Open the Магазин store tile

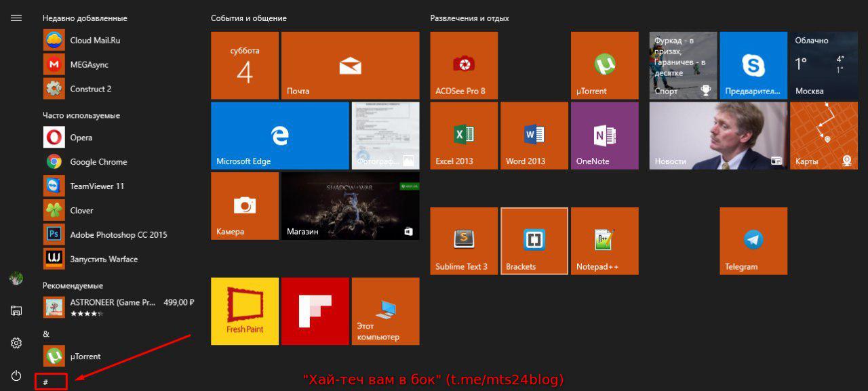(350, 206)
